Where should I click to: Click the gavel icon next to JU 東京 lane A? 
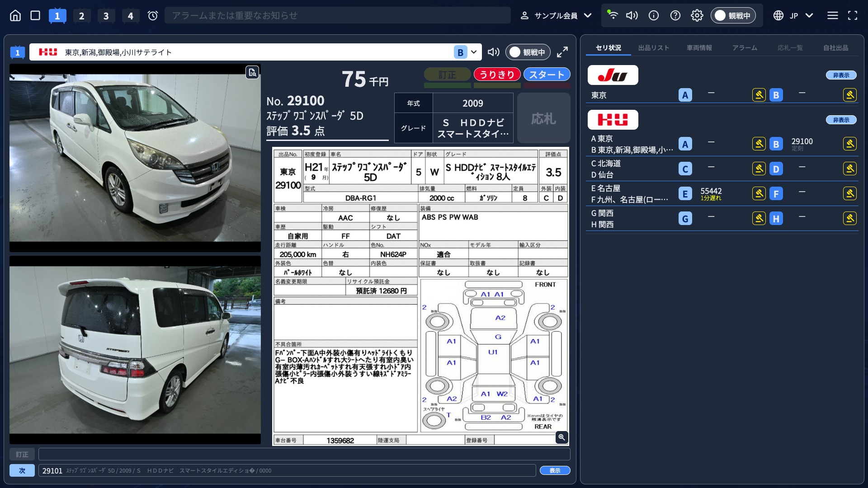point(759,95)
